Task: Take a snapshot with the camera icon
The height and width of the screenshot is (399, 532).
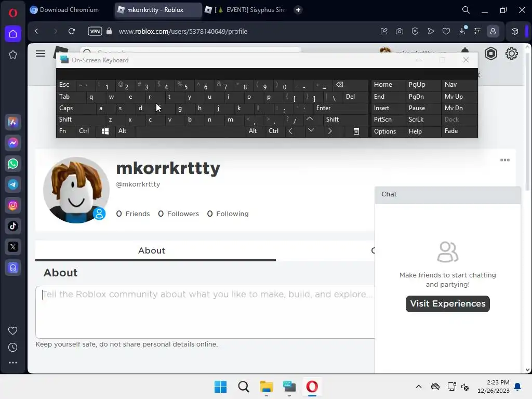Action: point(400,31)
